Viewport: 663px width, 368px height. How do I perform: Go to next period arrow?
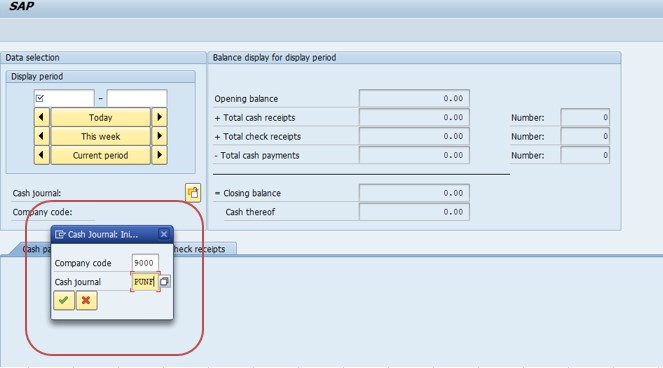pyautogui.click(x=159, y=155)
